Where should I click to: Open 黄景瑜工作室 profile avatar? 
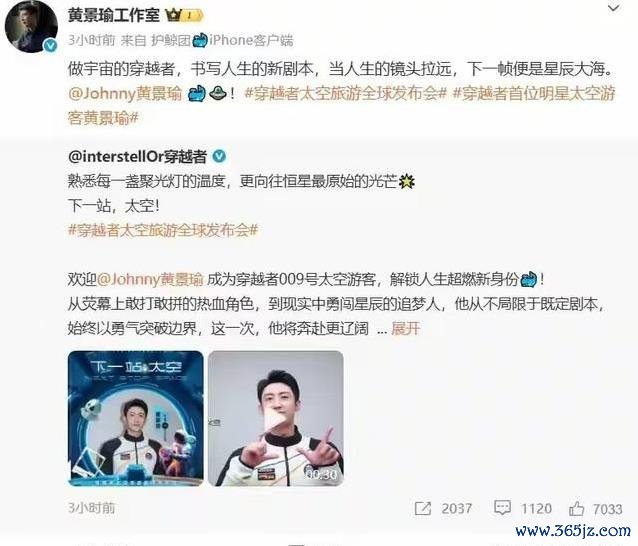click(31, 27)
